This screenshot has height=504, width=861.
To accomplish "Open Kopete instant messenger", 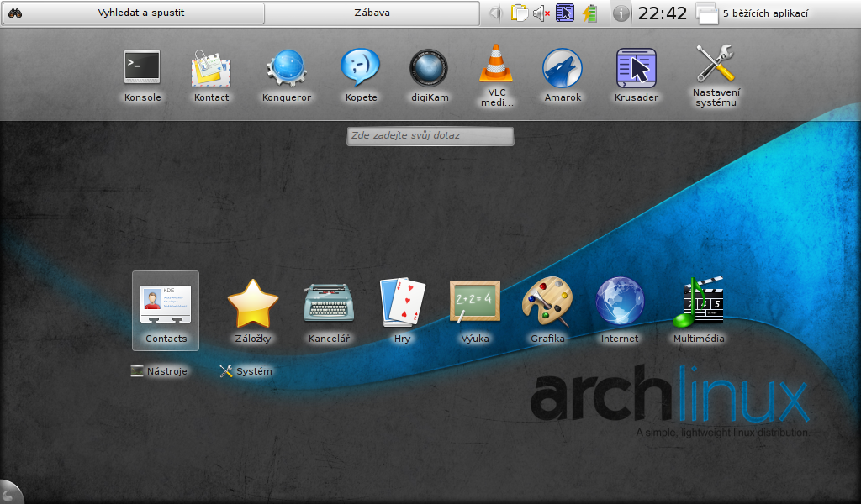I will 361,75.
